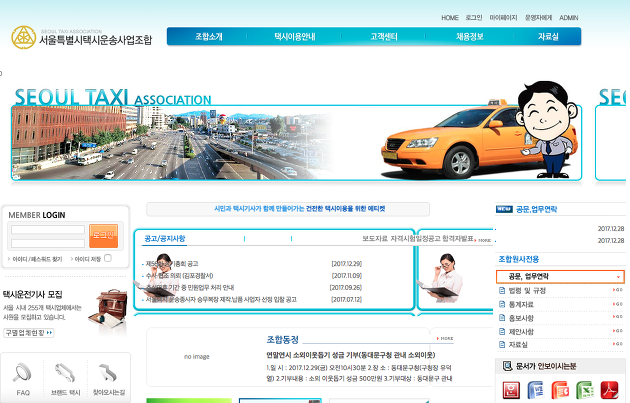This screenshot has height=403, width=630.
Task: Focus the member ID input field
Action: pyautogui.click(x=48, y=229)
